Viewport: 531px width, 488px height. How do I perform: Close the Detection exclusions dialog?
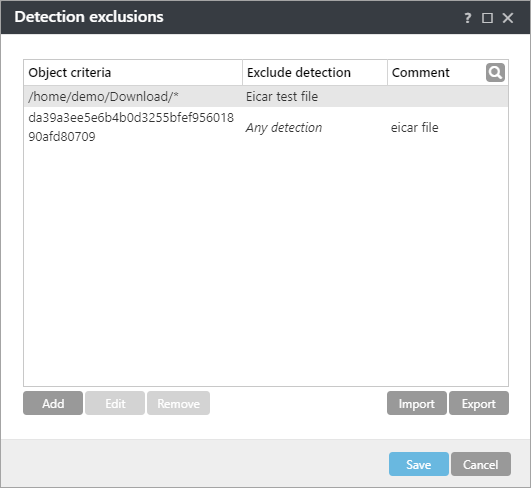[508, 18]
